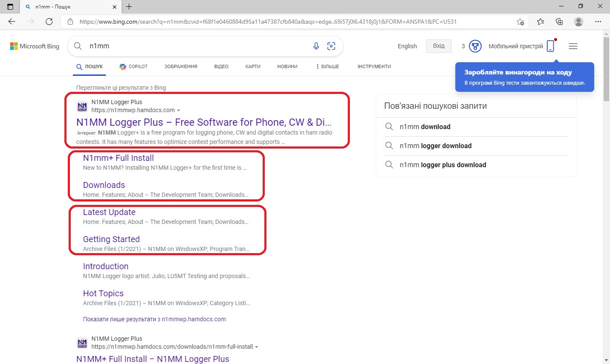This screenshot has width=610, height=364.
Task: Expand dropdown arrow next to n1mmwp.hamdocs.com
Action: pos(178,110)
